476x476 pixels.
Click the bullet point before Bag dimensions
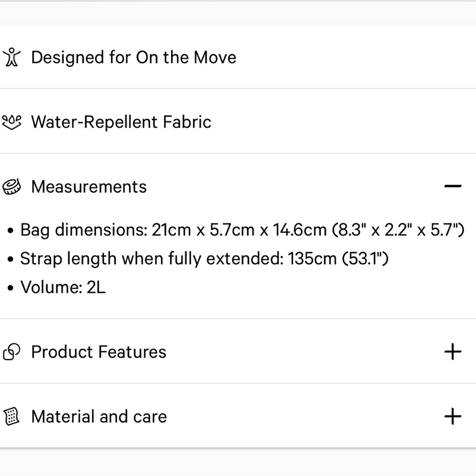[11, 231]
